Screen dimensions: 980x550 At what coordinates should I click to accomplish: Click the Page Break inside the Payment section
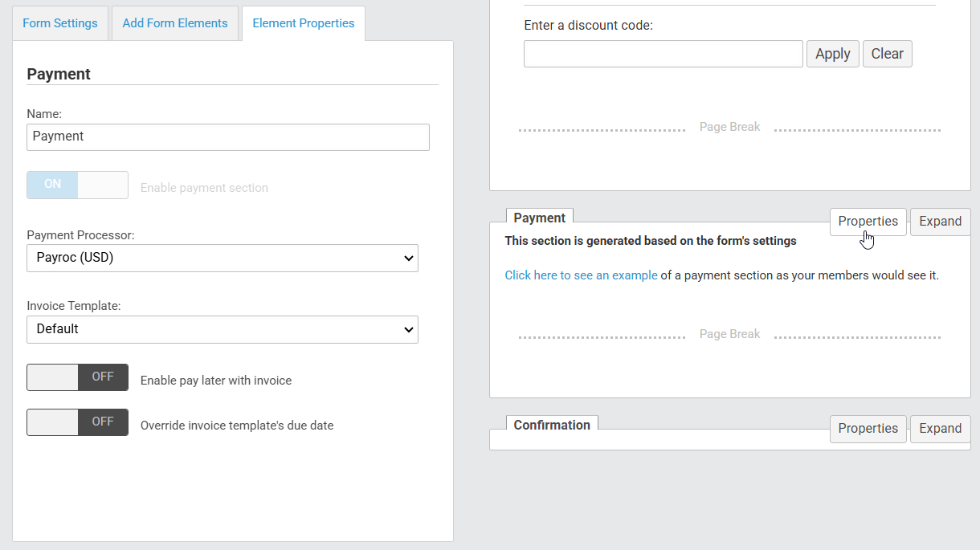click(x=729, y=334)
